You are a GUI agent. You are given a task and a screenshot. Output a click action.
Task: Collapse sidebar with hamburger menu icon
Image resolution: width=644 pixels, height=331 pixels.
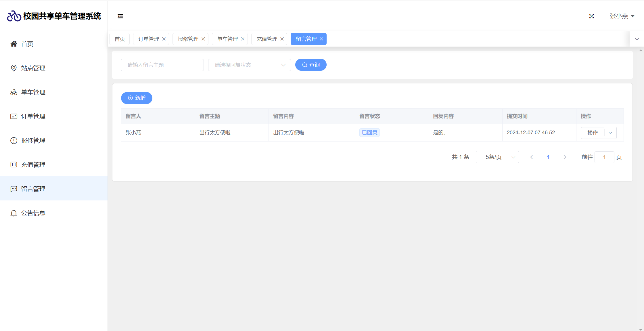[x=120, y=16]
